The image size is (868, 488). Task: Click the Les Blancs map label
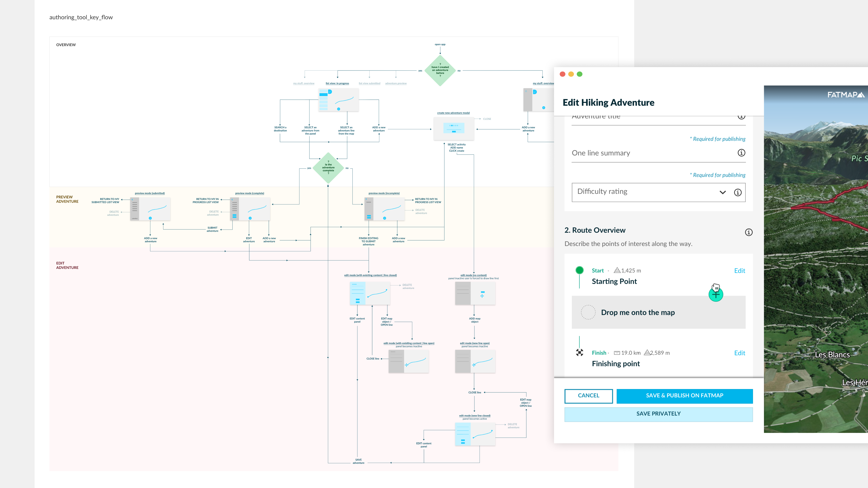pos(832,355)
